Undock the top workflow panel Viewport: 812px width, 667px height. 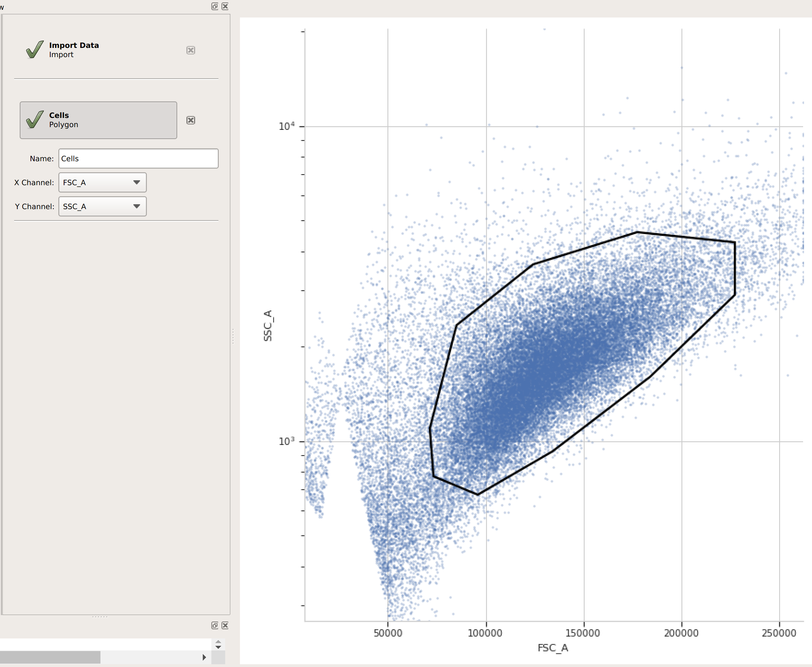(x=215, y=6)
